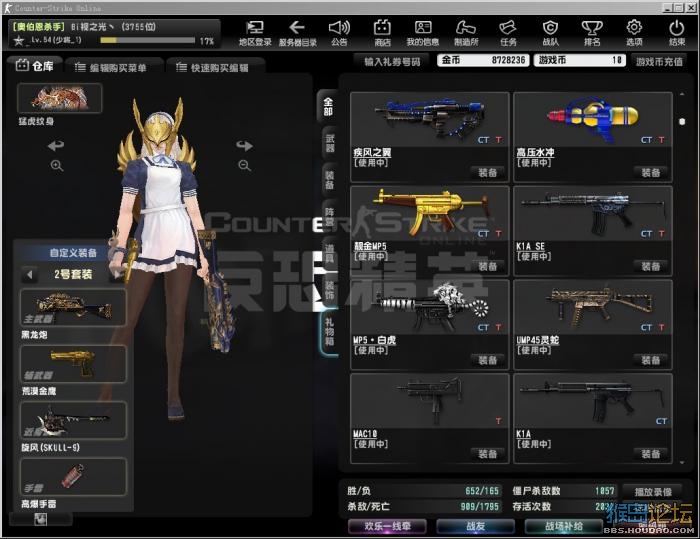Click the 播放录像 replay button
This screenshot has height=539, width=700.
point(653,492)
